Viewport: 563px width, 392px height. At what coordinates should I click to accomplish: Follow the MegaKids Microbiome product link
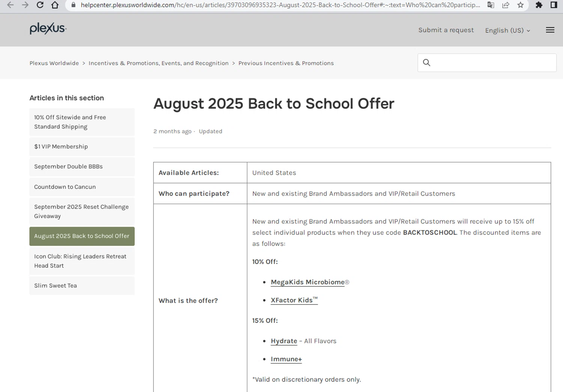pyautogui.click(x=307, y=282)
